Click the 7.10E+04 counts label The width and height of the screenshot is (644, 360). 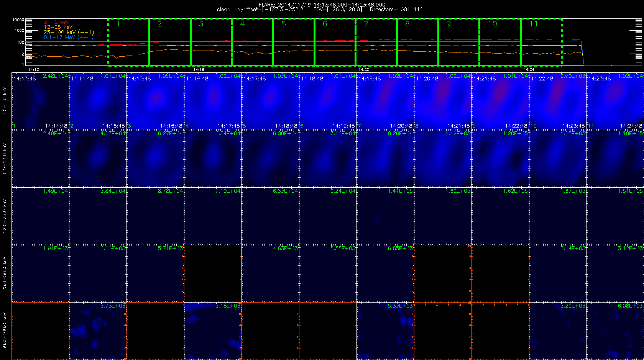228,191
